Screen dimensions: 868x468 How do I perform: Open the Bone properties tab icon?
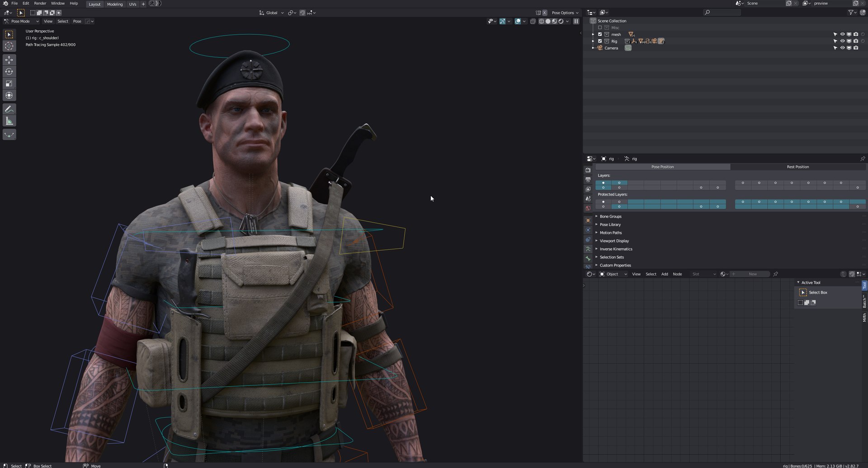point(588,258)
